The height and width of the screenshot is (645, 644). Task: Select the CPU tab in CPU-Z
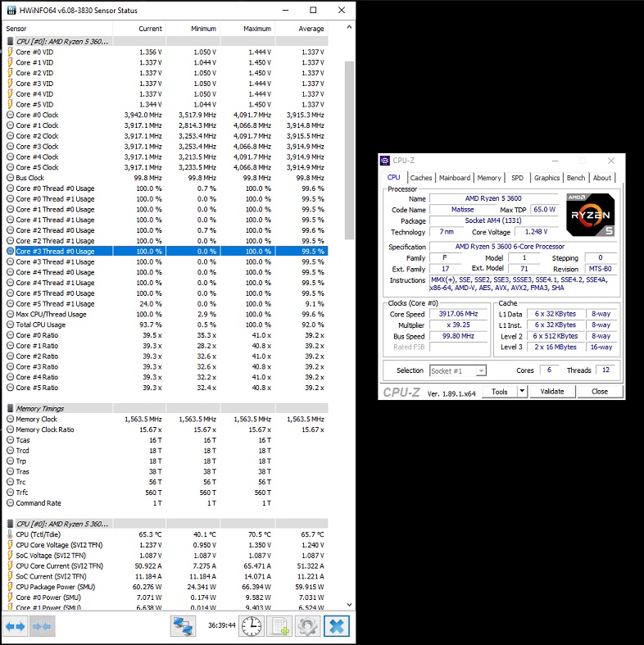click(394, 177)
